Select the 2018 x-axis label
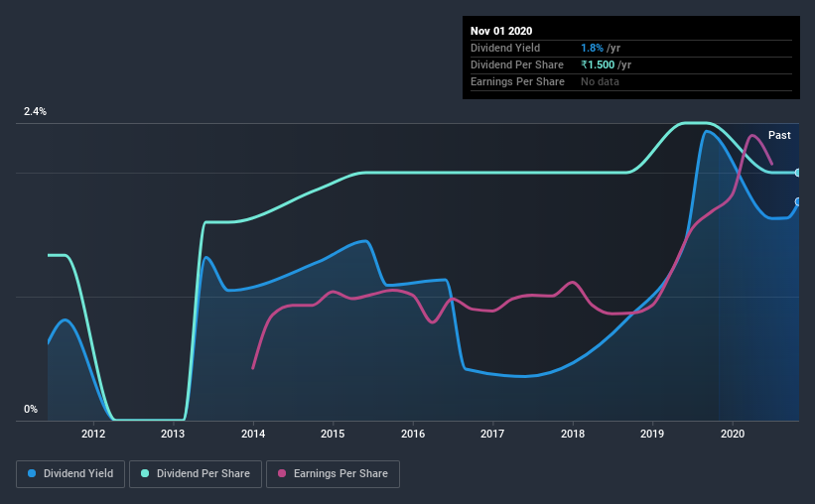This screenshot has width=815, height=504. coord(573,434)
